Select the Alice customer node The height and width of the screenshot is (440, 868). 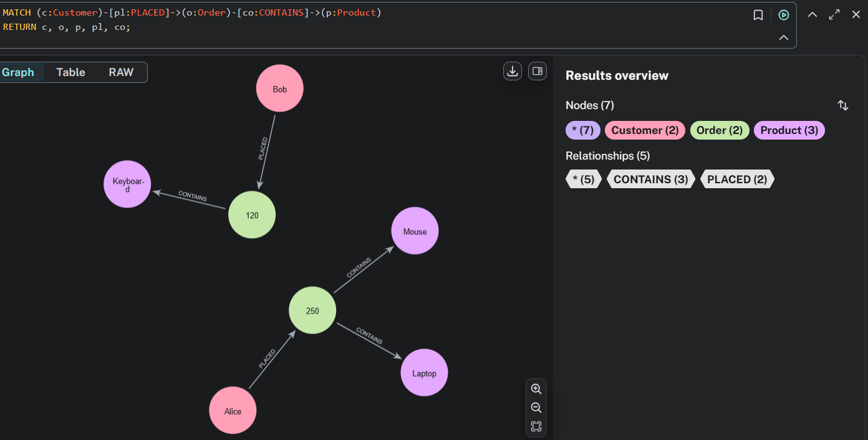[233, 411]
